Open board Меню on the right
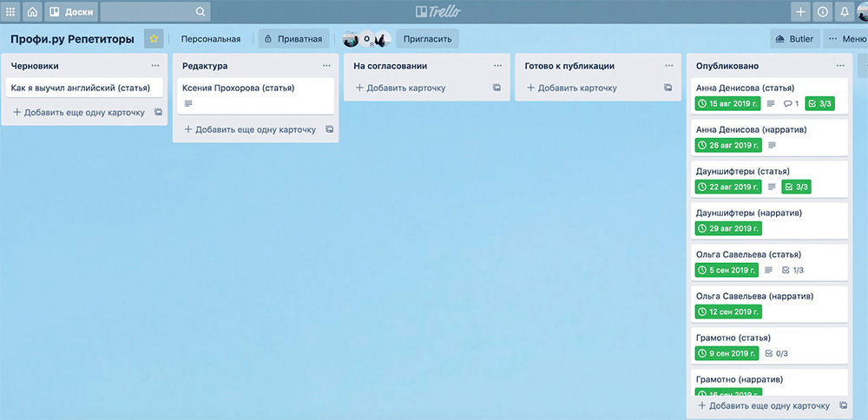The width and height of the screenshot is (868, 420). pyautogui.click(x=845, y=39)
